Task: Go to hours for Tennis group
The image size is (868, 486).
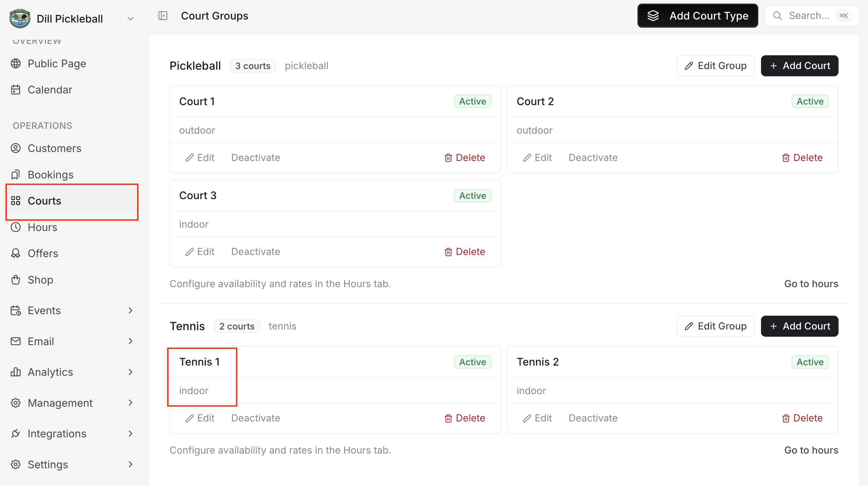Action: 811,450
